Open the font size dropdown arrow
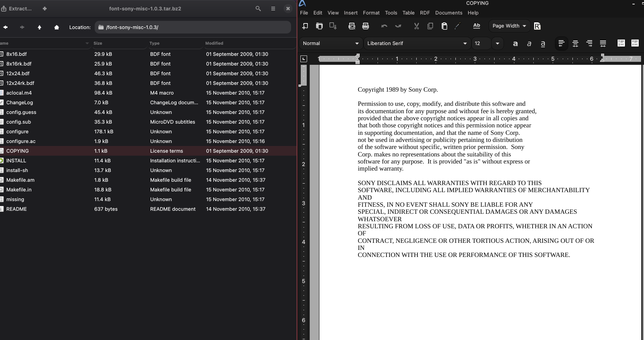Screen dimensions: 644x340 (497, 43)
